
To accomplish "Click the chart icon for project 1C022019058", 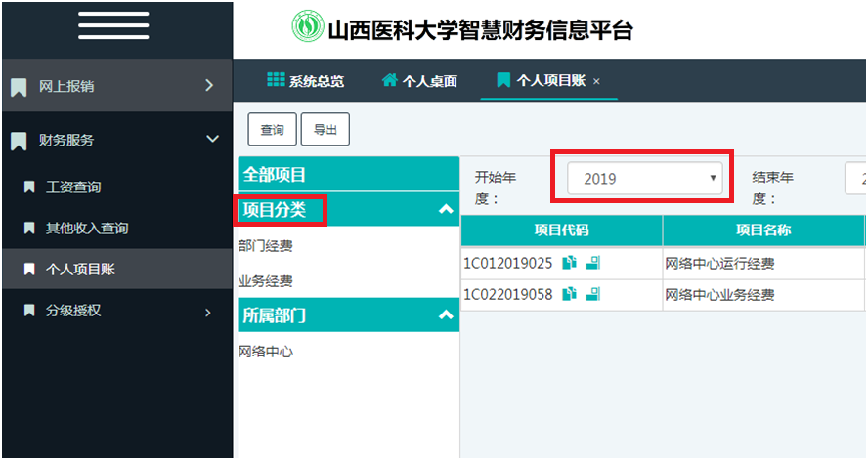I will tap(592, 294).
